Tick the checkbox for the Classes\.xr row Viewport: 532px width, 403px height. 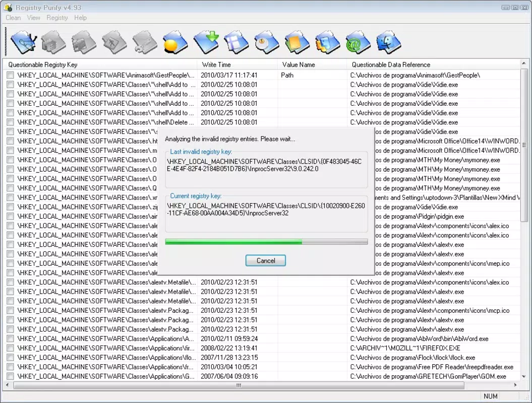10,197
